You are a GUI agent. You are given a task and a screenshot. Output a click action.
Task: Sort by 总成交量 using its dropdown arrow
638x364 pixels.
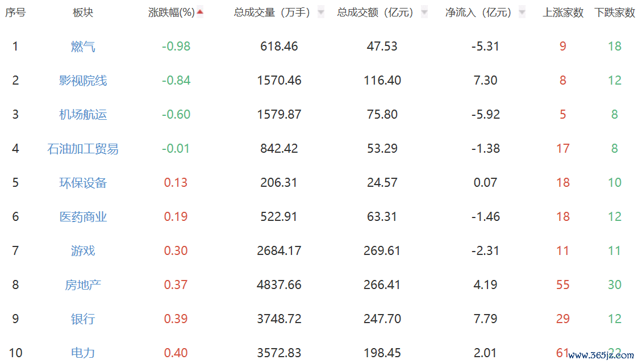point(321,12)
